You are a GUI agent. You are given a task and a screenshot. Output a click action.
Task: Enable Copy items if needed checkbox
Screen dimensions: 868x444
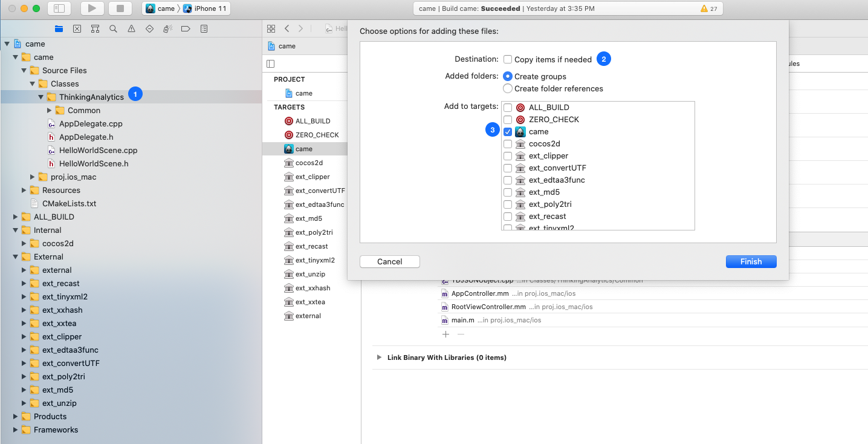[x=508, y=59]
